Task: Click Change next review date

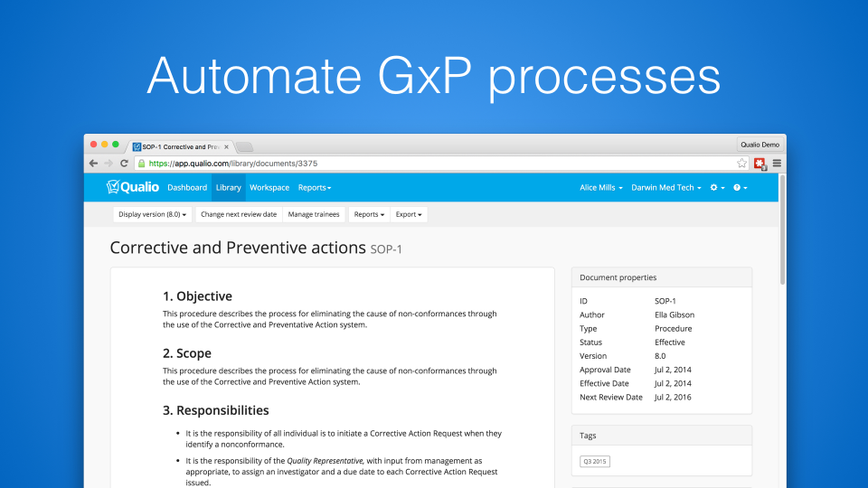Action: pos(239,214)
